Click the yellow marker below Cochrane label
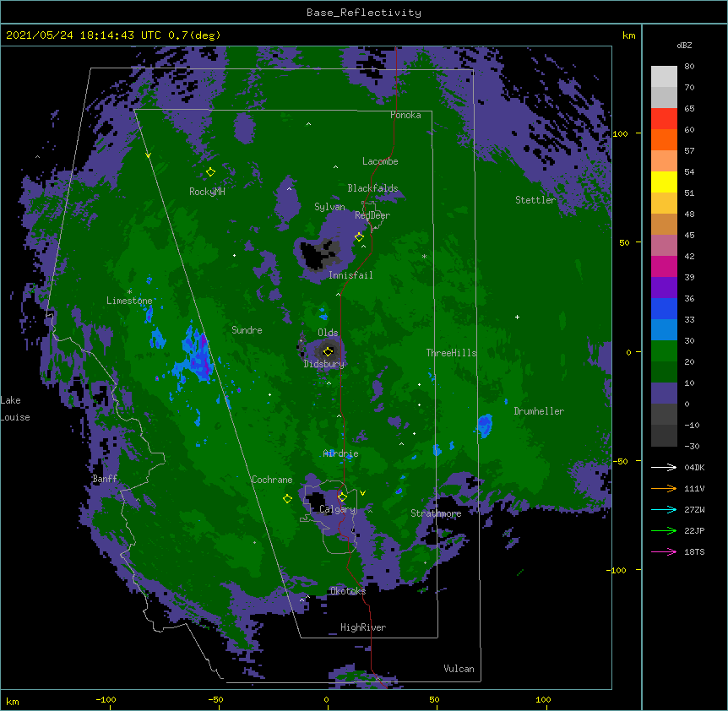The height and width of the screenshot is (711, 728). [287, 499]
